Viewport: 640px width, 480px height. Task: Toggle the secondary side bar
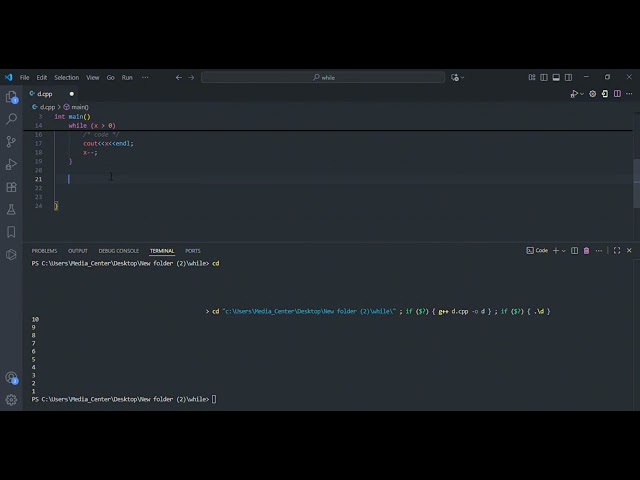point(568,77)
